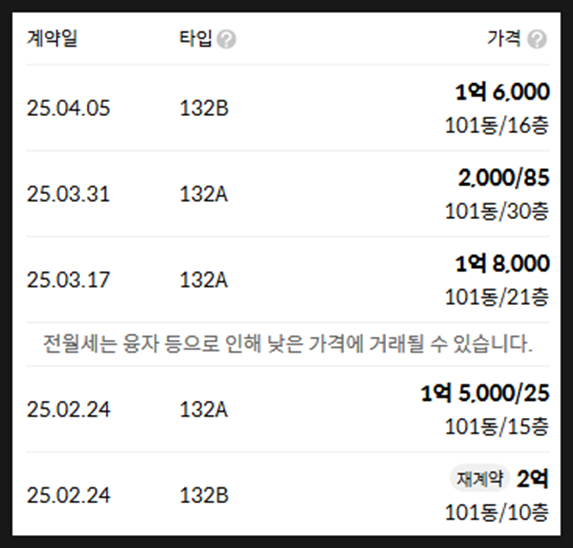Click the 2억 renewal price

(x=533, y=479)
